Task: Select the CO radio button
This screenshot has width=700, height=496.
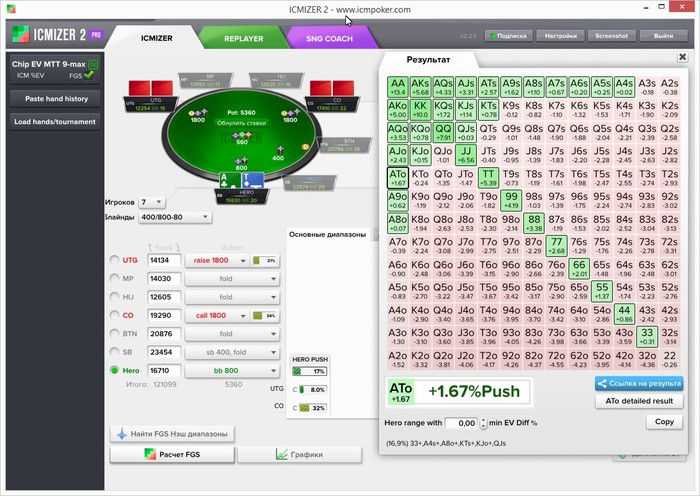Action: 115,315
